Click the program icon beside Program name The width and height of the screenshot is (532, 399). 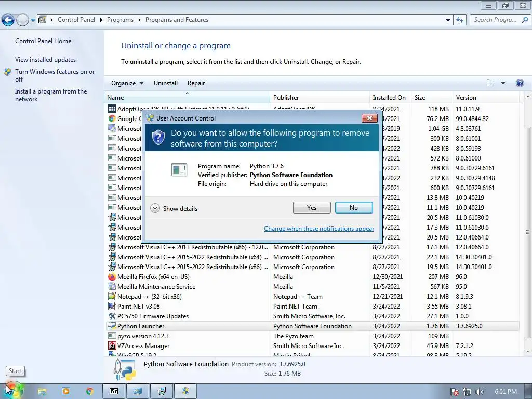(179, 169)
